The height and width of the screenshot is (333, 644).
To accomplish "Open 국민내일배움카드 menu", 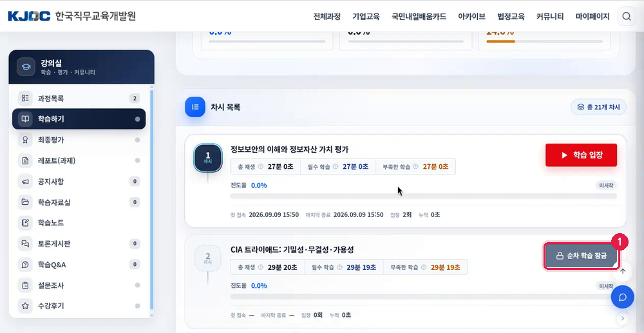I will click(x=419, y=17).
